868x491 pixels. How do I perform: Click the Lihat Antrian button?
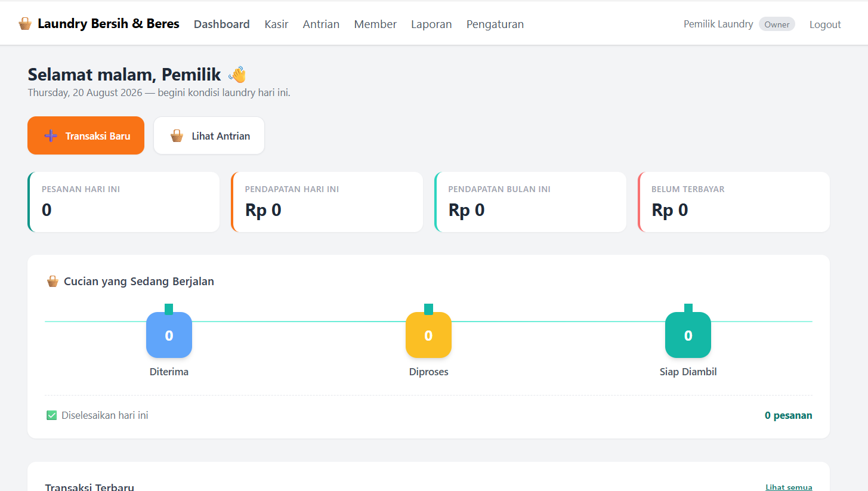click(x=209, y=135)
